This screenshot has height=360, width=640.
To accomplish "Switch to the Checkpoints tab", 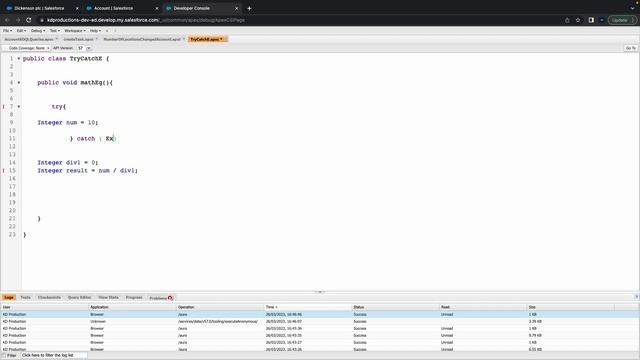I will (49, 298).
